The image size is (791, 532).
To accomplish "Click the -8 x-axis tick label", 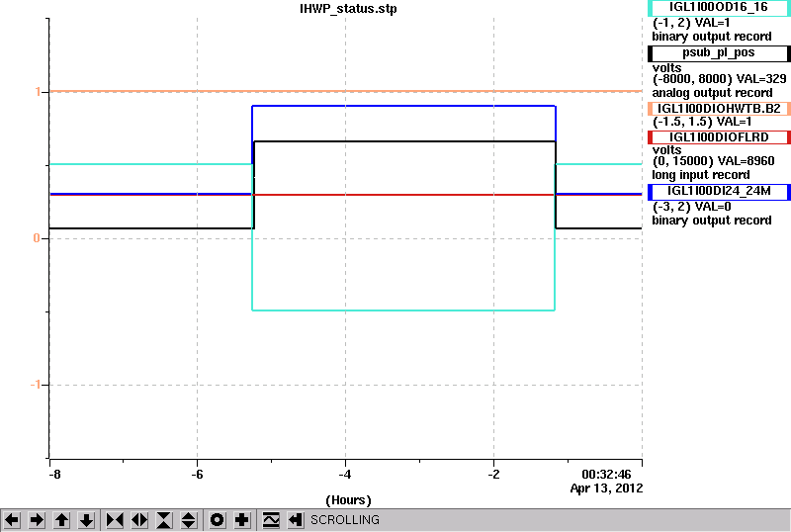I will tap(54, 475).
